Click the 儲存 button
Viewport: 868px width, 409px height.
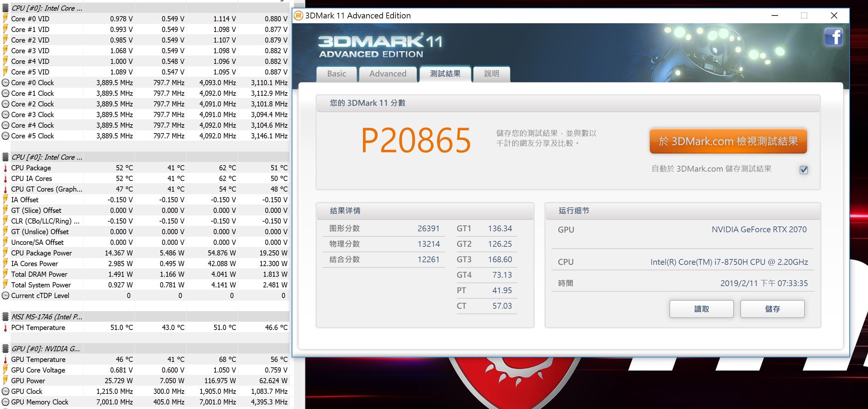tap(772, 309)
